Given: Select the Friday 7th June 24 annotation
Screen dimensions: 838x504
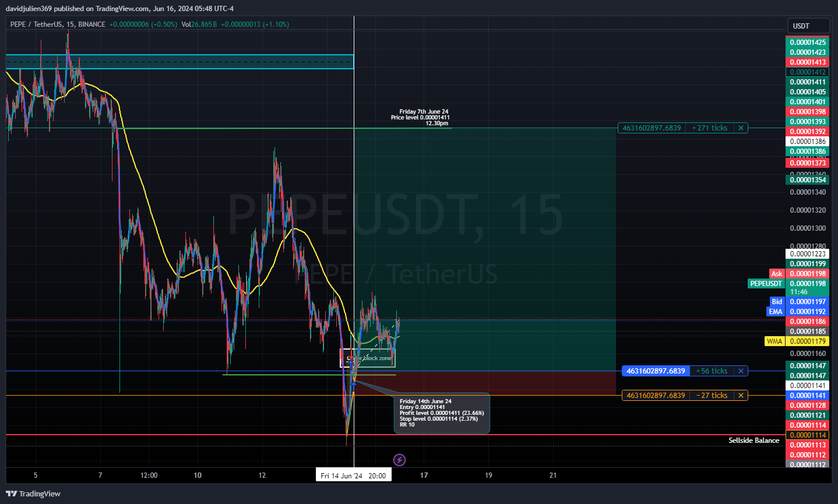Looking at the screenshot, I should coord(421,117).
